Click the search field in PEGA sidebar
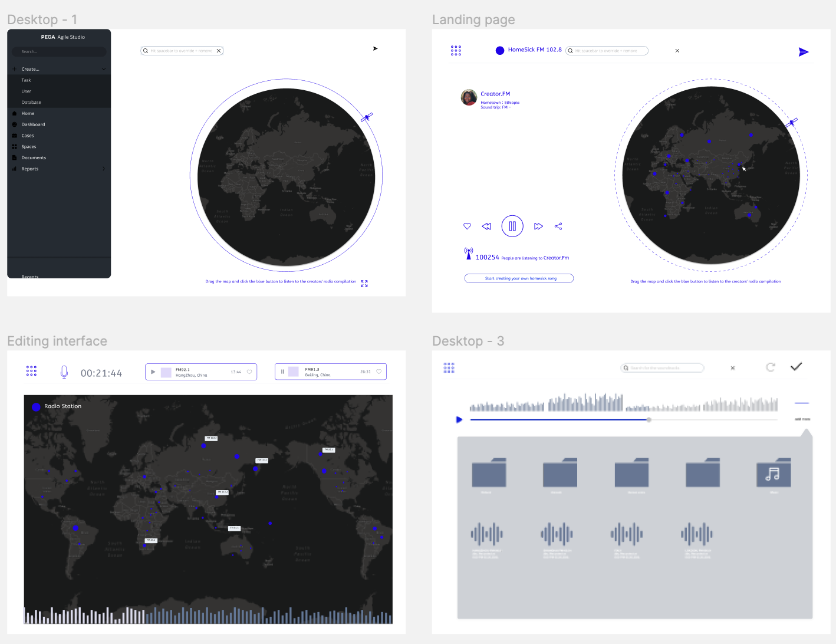836x644 pixels. [59, 52]
